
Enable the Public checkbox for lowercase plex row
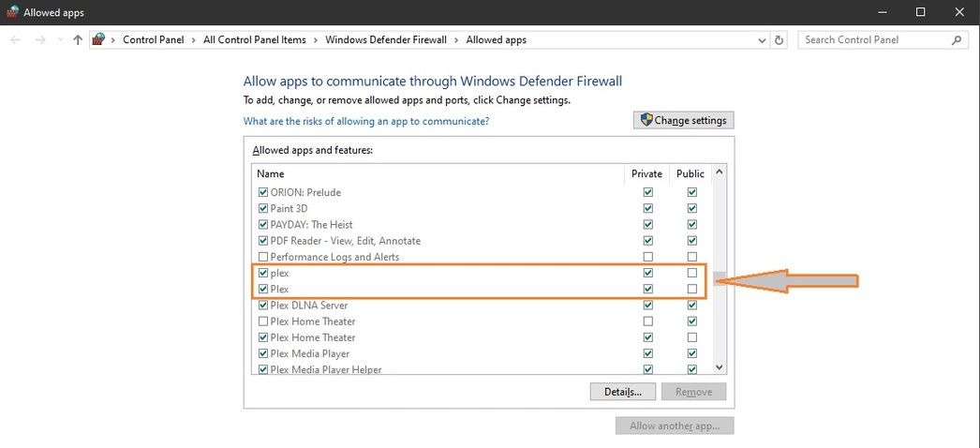tap(691, 273)
